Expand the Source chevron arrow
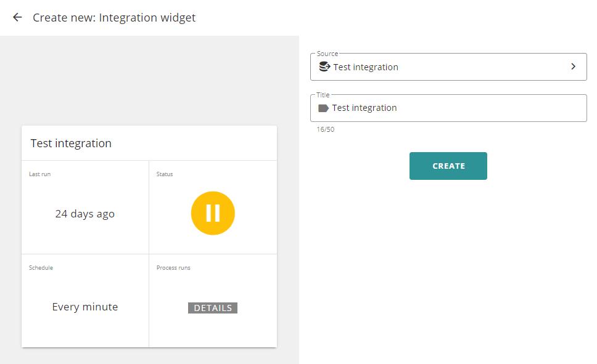This screenshot has height=364, width=597. [x=574, y=67]
